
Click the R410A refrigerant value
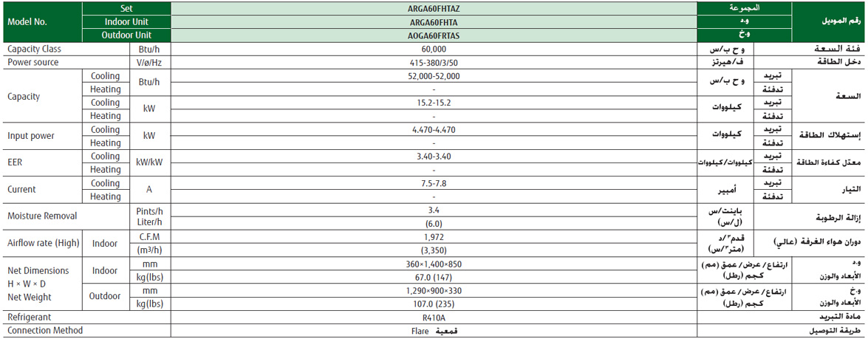(x=434, y=317)
